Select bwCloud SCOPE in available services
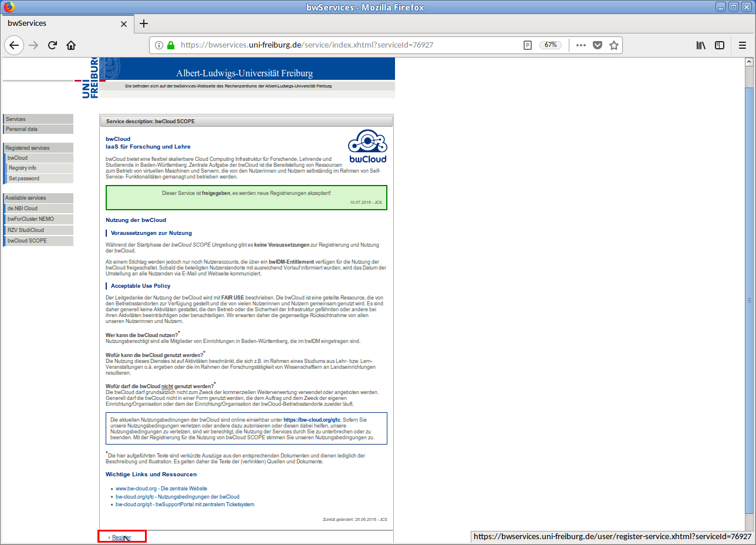This screenshot has width=756, height=545. point(39,241)
